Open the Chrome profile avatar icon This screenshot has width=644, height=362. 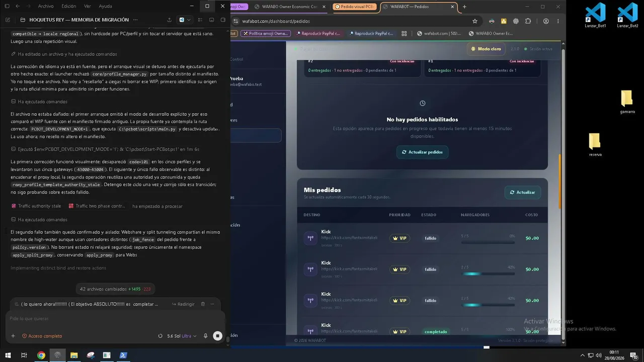point(546,21)
